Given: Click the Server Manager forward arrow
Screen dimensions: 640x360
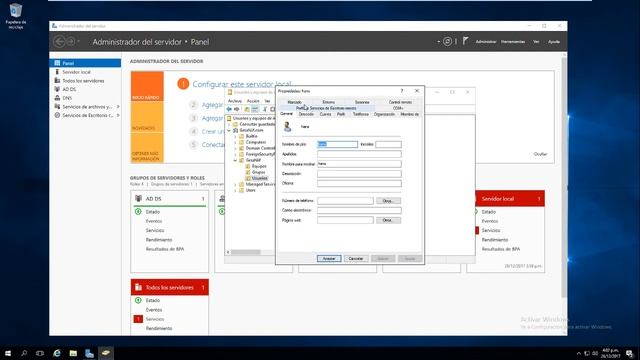Looking at the screenshot, I should (x=71, y=42).
